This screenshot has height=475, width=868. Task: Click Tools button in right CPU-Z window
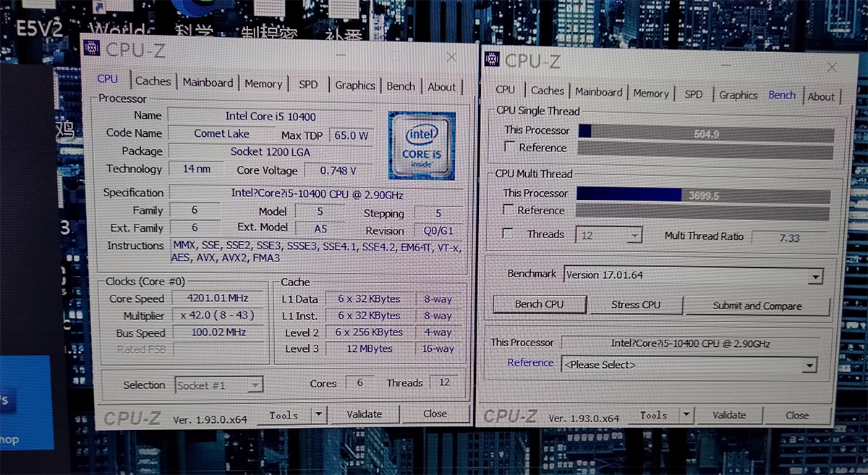pyautogui.click(x=653, y=416)
